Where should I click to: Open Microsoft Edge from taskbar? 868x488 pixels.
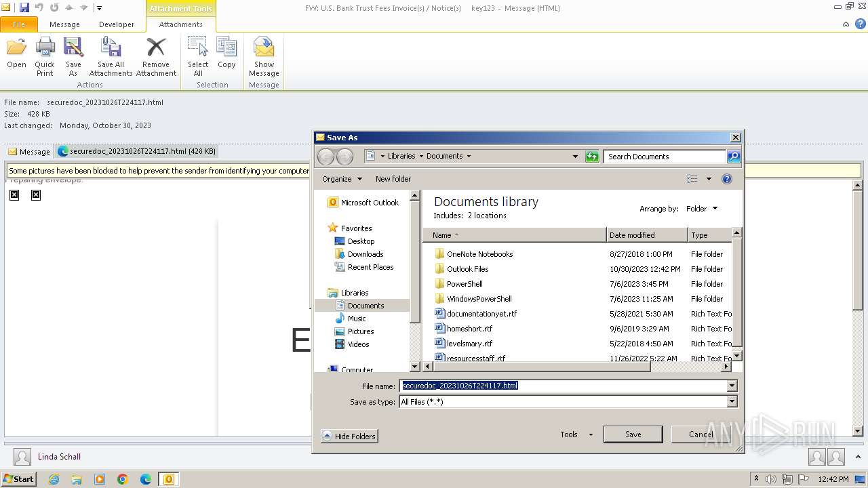coord(146,479)
